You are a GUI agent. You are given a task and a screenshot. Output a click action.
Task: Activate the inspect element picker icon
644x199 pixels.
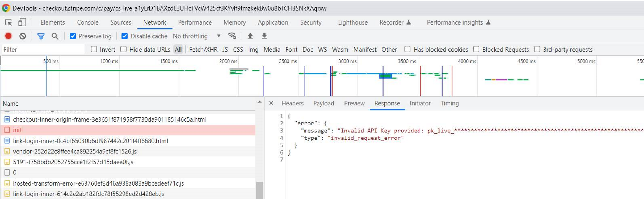click(8, 22)
